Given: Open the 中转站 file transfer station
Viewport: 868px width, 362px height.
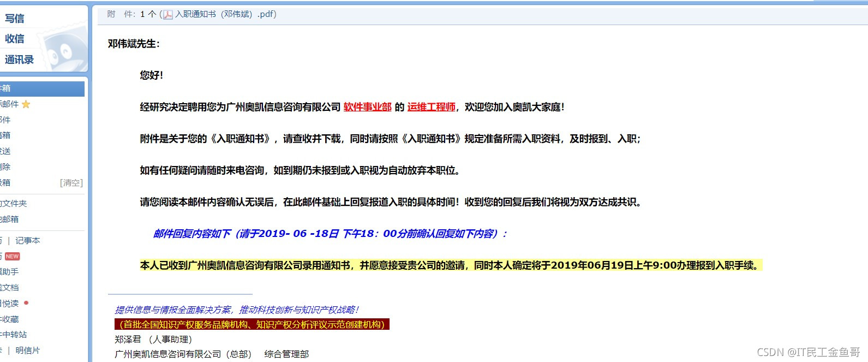Looking at the screenshot, I should (x=14, y=335).
